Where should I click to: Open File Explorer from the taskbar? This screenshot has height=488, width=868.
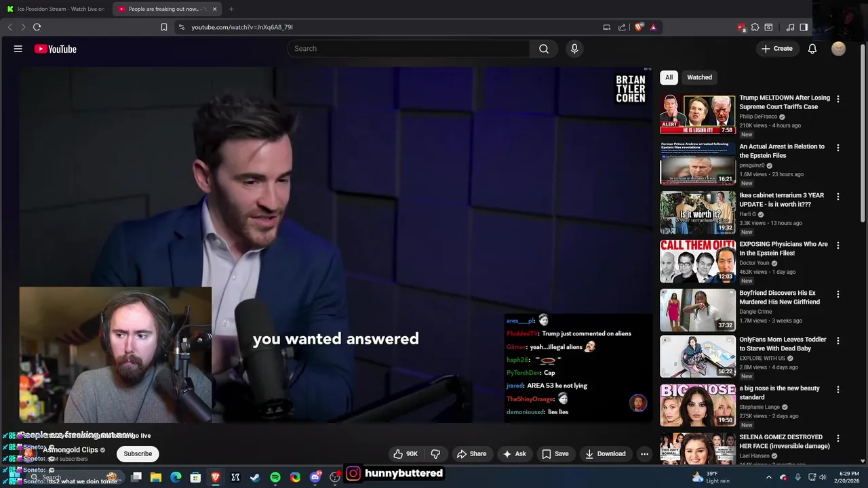pyautogui.click(x=156, y=477)
